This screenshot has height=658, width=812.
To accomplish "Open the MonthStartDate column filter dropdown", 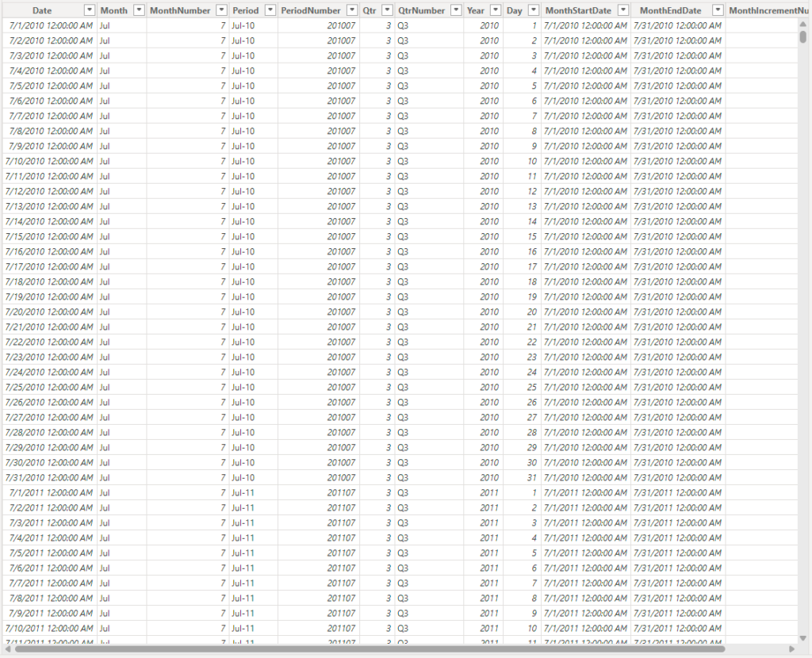I will click(x=623, y=10).
